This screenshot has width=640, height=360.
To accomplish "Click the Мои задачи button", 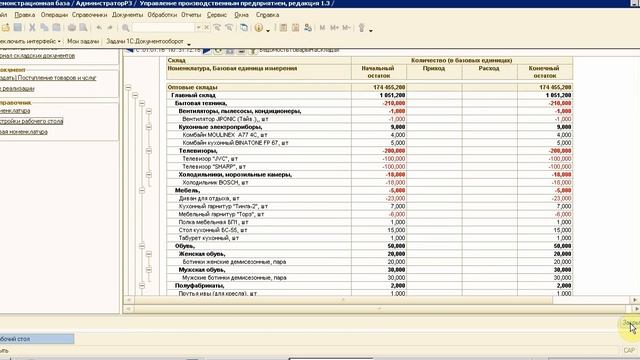I will click(83, 41).
